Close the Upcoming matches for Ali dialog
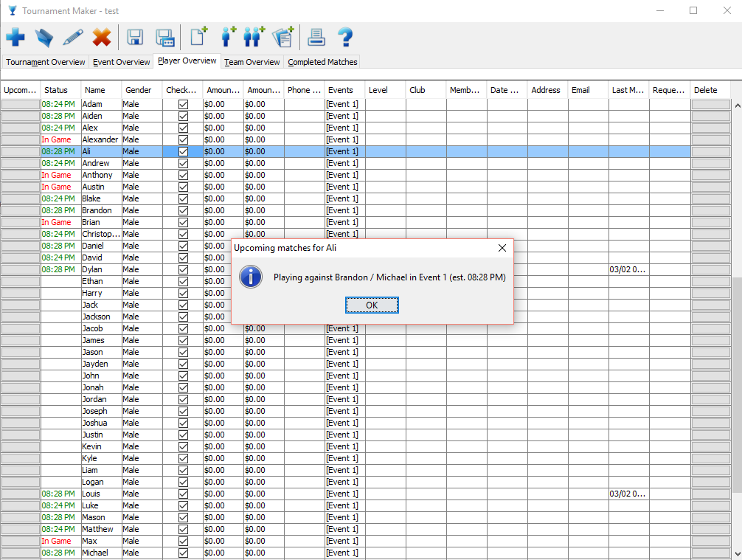The image size is (742, 560). pyautogui.click(x=502, y=248)
